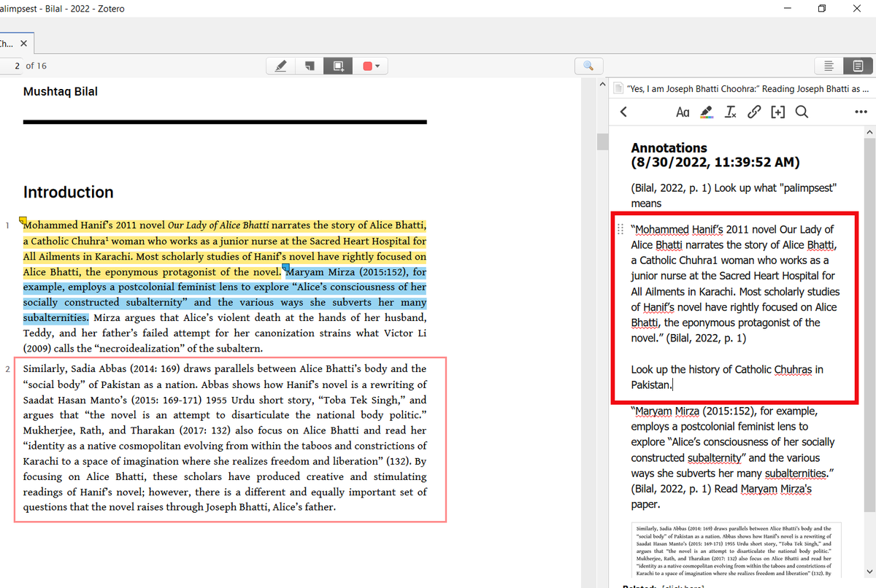Click the note pane scrollbar up arrow

[x=869, y=132]
